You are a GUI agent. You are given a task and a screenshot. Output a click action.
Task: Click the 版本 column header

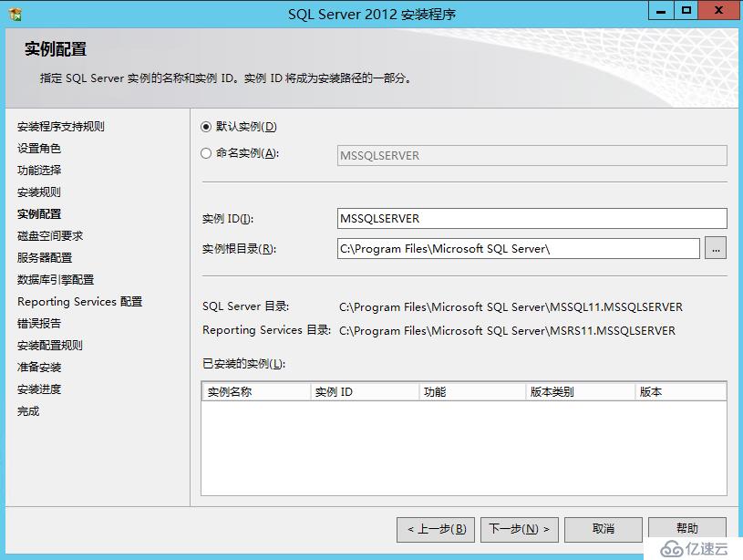[680, 391]
